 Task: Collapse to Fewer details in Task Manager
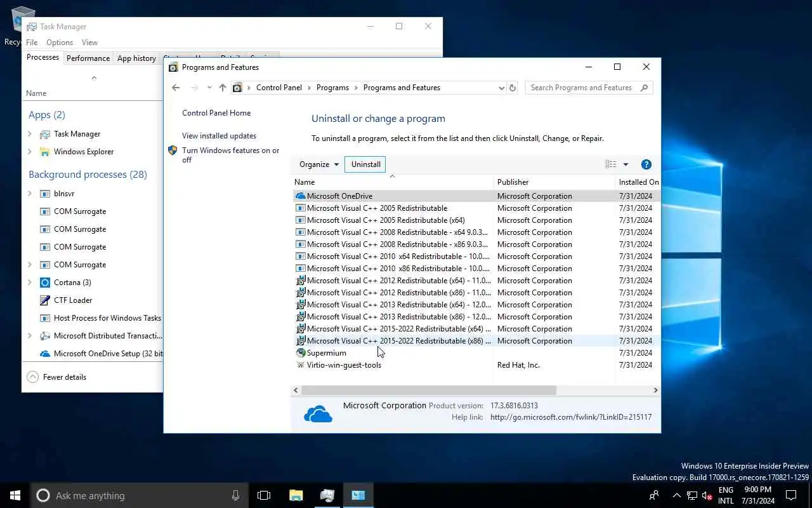57,377
